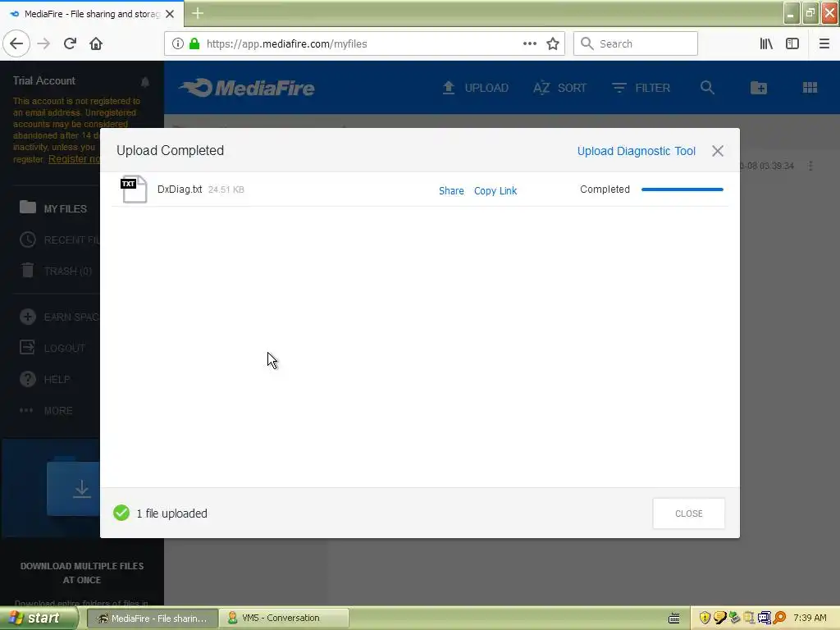Click the Completed status text

(x=605, y=189)
